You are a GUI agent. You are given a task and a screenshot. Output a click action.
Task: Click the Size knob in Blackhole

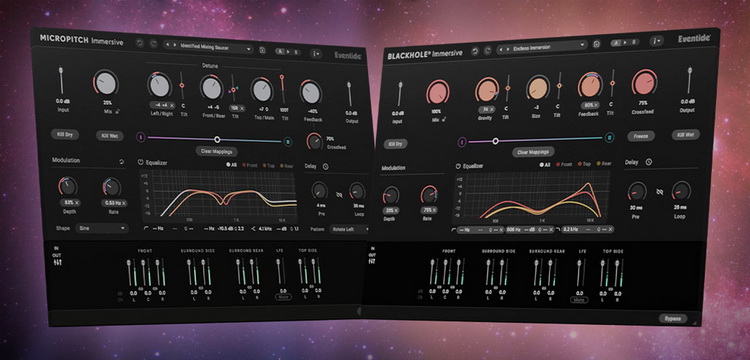[x=538, y=88]
